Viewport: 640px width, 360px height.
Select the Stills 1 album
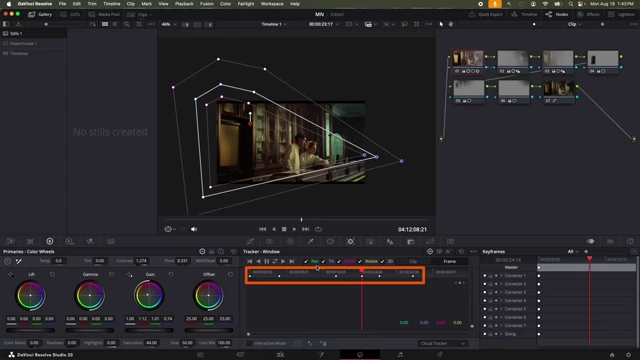(x=33, y=33)
